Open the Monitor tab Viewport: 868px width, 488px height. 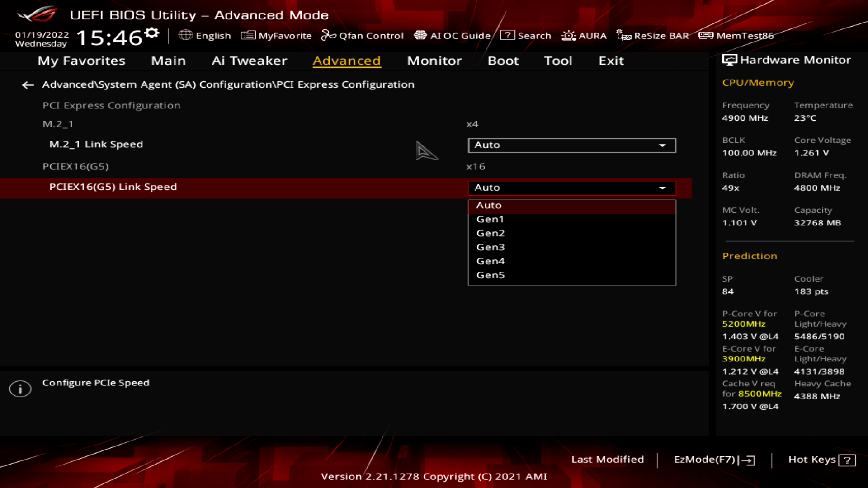pos(434,61)
